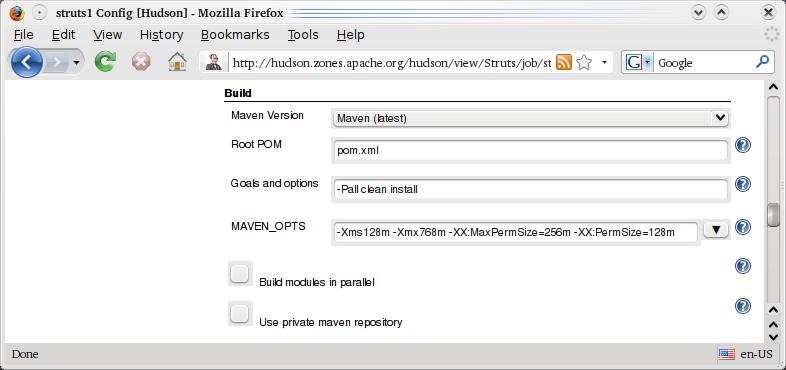Click the search magnifier button

762,62
